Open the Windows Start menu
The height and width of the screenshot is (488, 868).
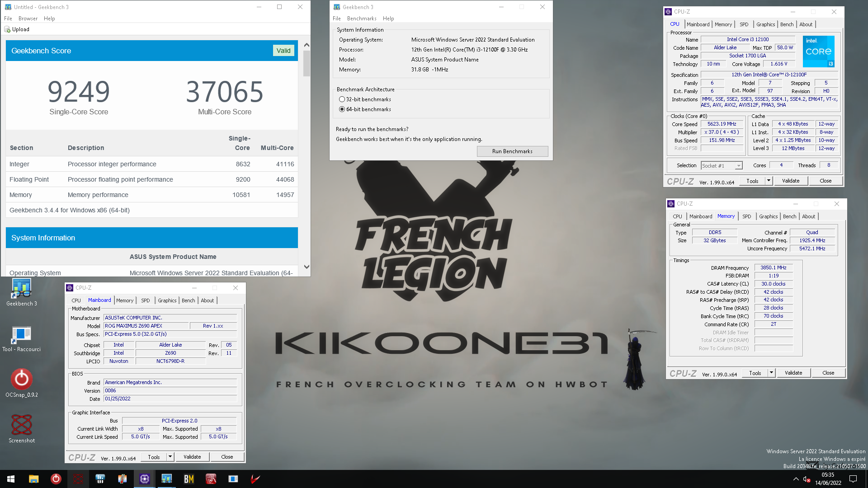[x=11, y=479]
